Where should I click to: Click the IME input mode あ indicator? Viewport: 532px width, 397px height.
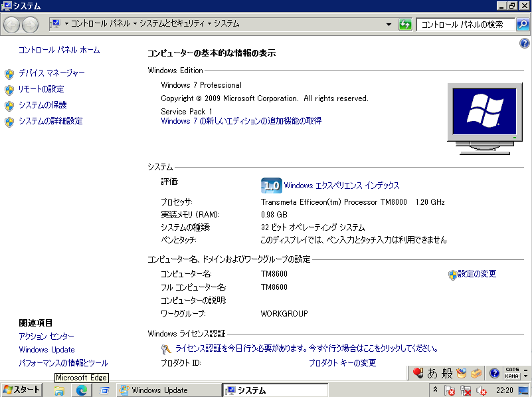(432, 373)
